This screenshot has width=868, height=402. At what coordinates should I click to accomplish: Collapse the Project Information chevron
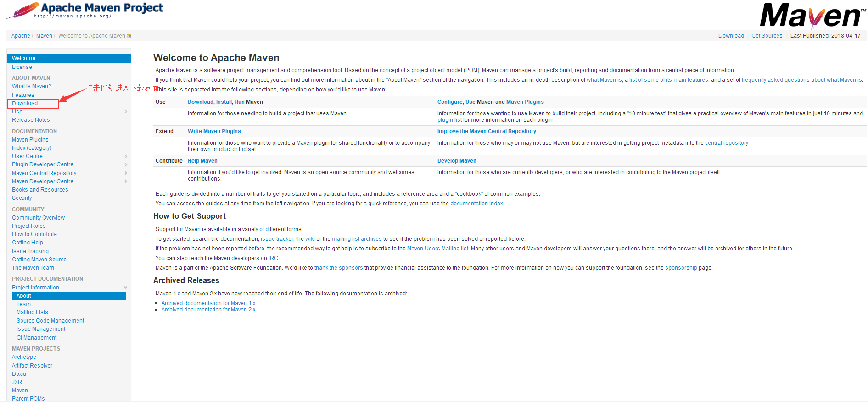125,288
